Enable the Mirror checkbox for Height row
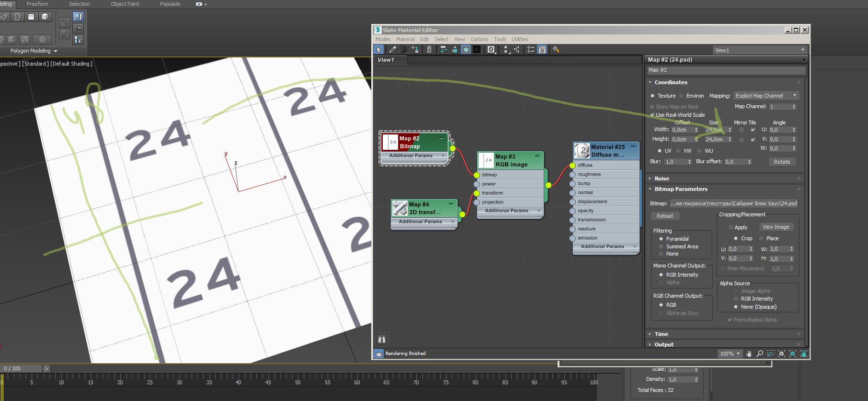The width and height of the screenshot is (868, 401). click(x=742, y=139)
